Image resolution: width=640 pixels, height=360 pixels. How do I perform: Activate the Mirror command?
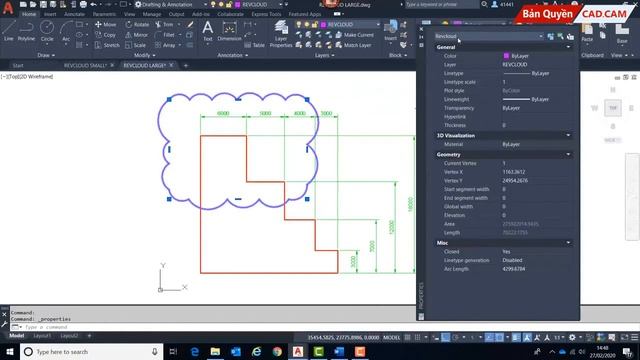tap(136, 35)
